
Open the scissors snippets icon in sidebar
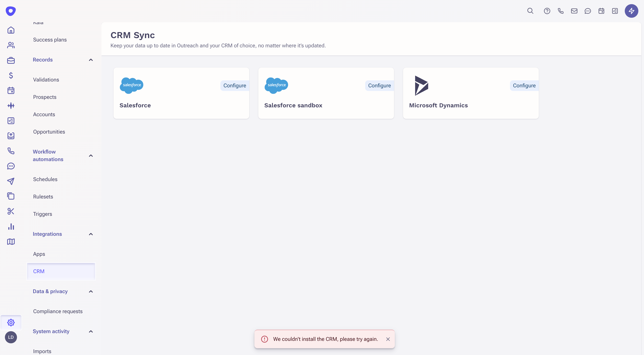pos(11,211)
